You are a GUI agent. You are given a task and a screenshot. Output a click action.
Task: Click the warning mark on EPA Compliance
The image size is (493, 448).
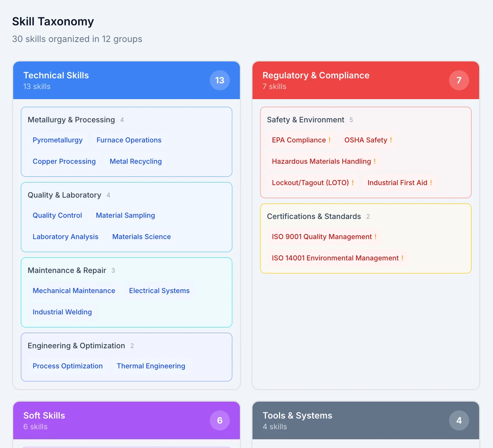point(330,140)
